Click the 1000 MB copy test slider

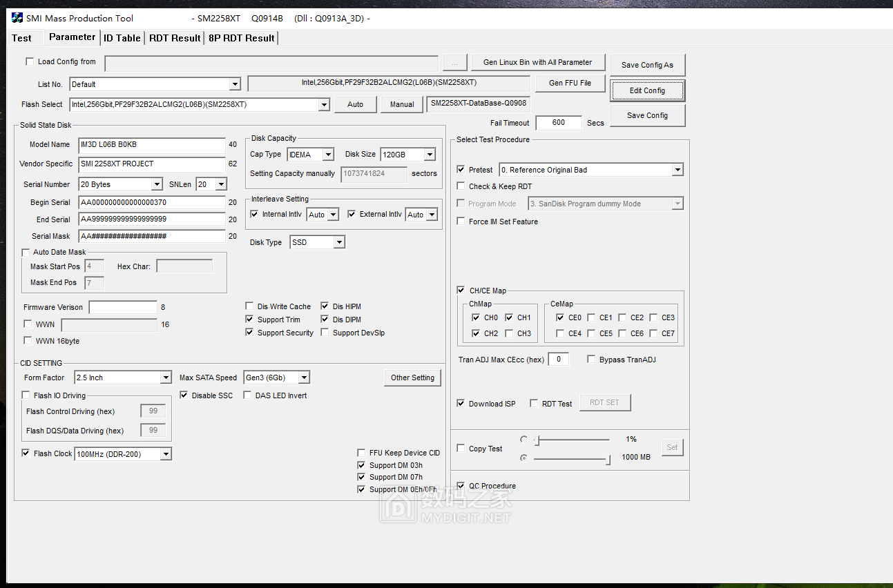click(572, 458)
